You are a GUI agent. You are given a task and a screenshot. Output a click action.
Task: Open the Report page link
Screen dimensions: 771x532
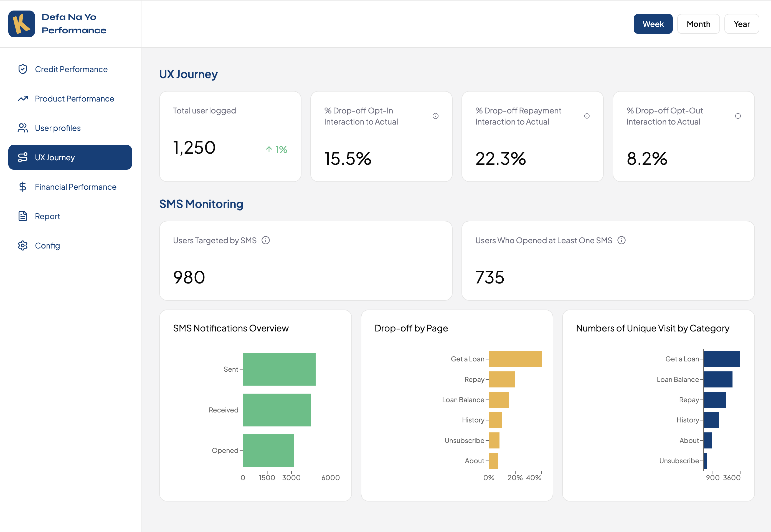(70, 216)
